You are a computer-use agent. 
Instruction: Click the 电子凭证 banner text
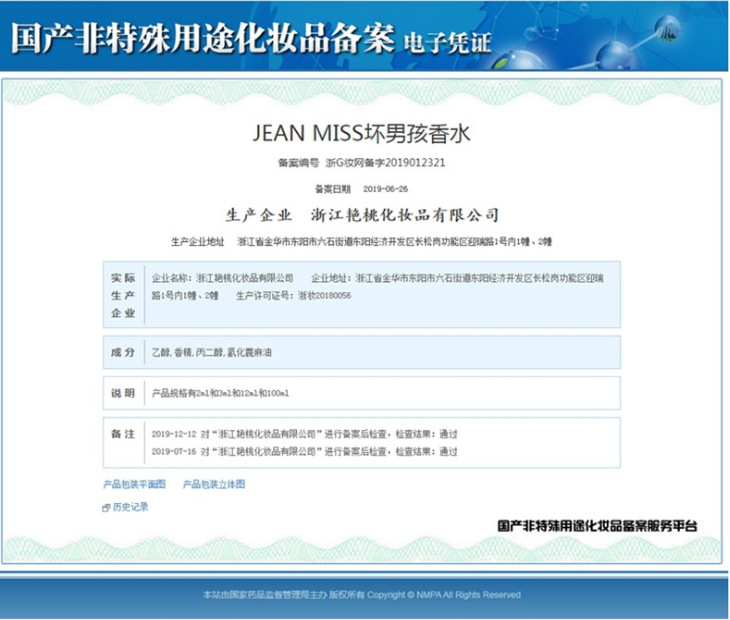(x=447, y=43)
